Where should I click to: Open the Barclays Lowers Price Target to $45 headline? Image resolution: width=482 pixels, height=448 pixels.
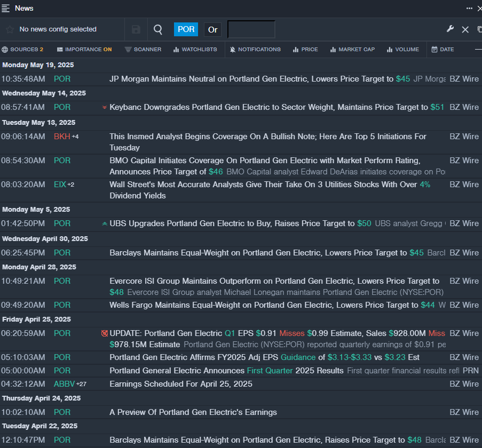point(266,253)
